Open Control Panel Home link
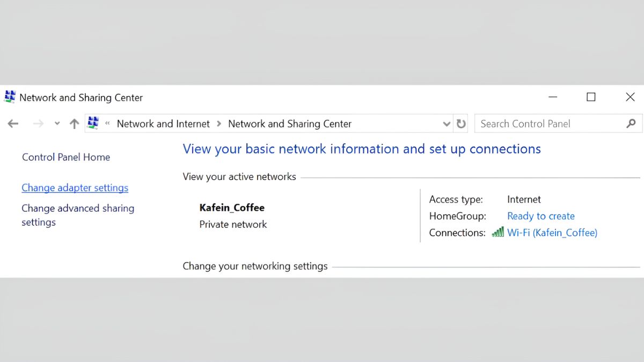The width and height of the screenshot is (644, 362). tap(66, 157)
